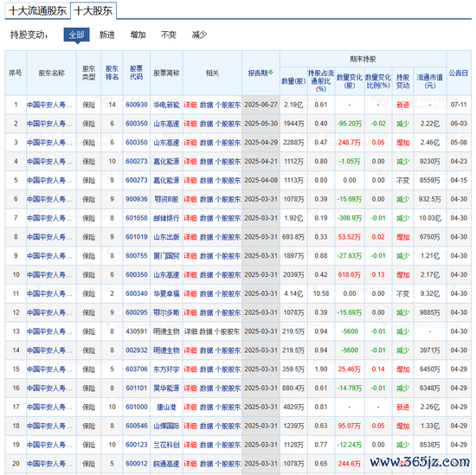Open 详细 link for 昊华能源 row
Screen dimensions: 476x475
tap(190, 388)
